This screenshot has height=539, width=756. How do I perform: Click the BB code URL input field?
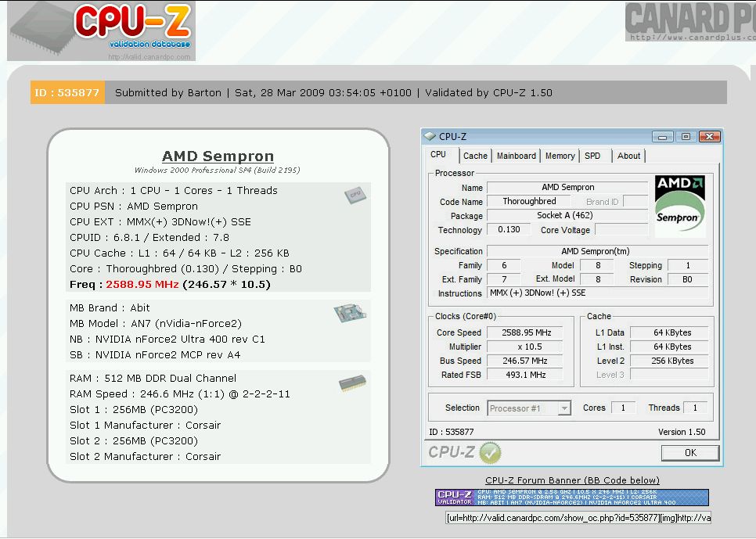pyautogui.click(x=578, y=518)
